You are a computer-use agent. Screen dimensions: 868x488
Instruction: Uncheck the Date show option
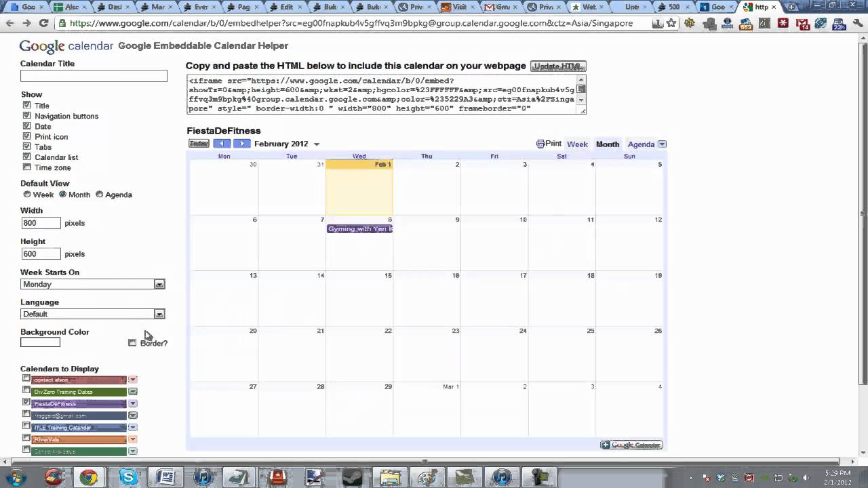click(27, 125)
